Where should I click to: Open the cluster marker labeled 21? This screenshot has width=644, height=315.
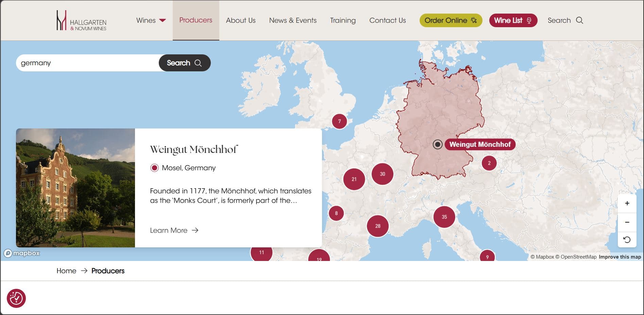[x=354, y=179]
